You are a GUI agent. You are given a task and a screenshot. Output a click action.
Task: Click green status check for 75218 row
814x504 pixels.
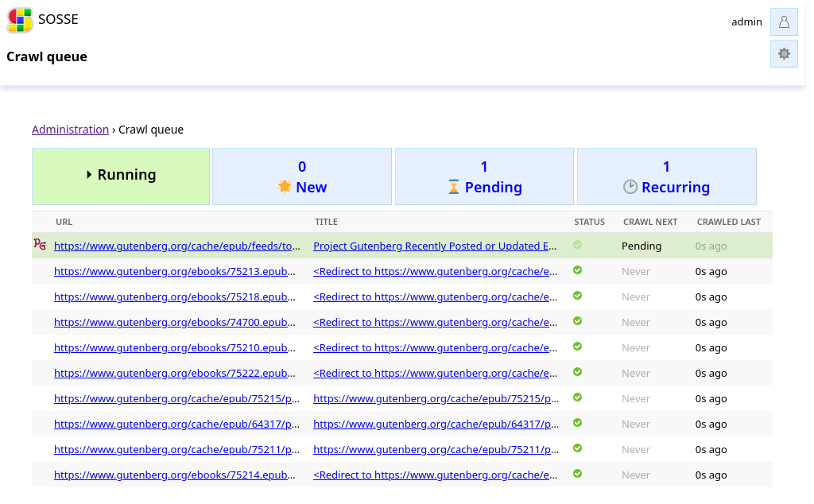(577, 296)
